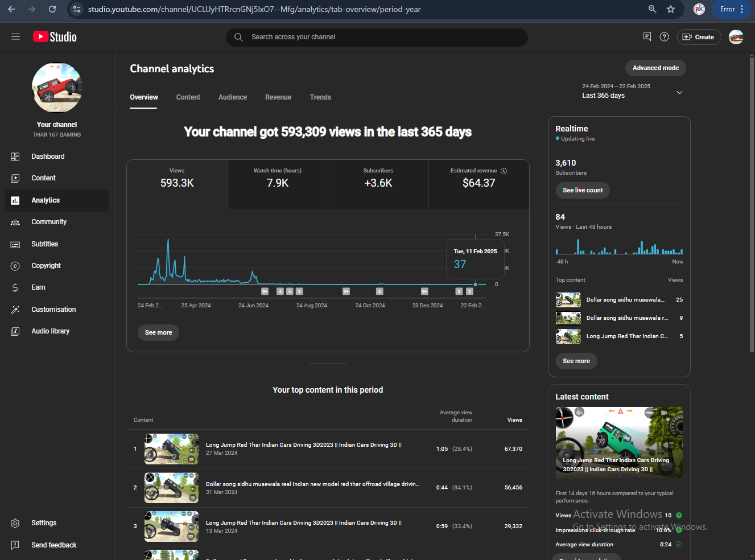Open the browser three-dot menu
The height and width of the screenshot is (560, 755).
click(x=742, y=9)
